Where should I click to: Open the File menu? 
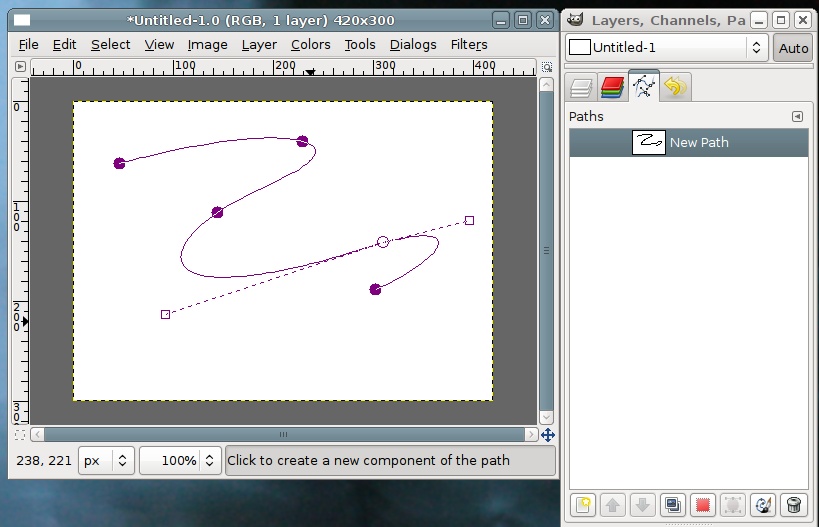click(28, 45)
